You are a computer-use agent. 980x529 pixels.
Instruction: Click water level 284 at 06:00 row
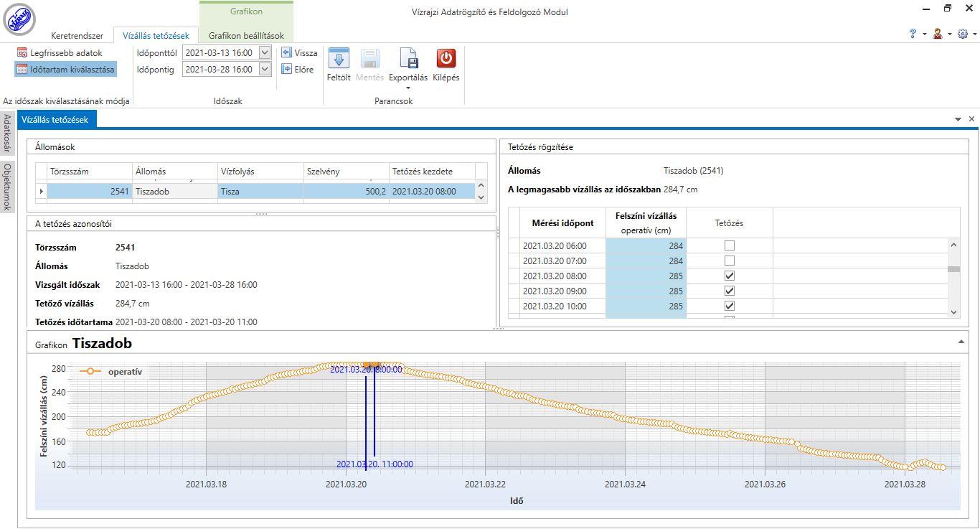pos(646,245)
